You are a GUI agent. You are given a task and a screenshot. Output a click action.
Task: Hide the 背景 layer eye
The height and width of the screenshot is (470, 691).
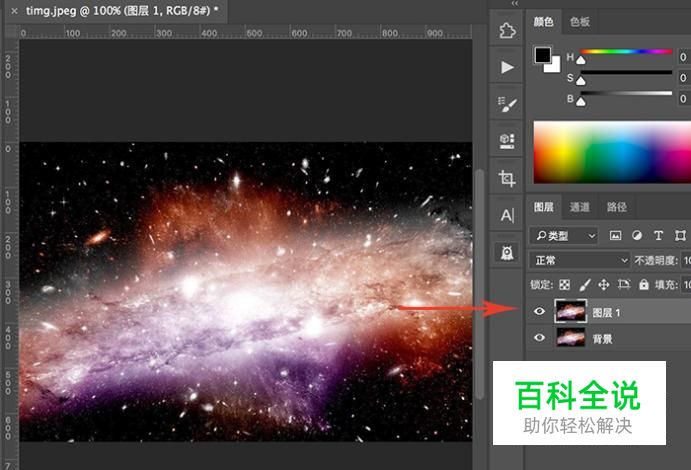point(539,338)
